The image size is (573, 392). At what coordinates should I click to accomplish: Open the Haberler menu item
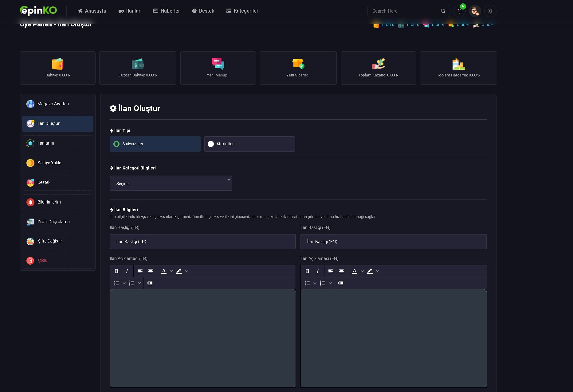(x=166, y=11)
